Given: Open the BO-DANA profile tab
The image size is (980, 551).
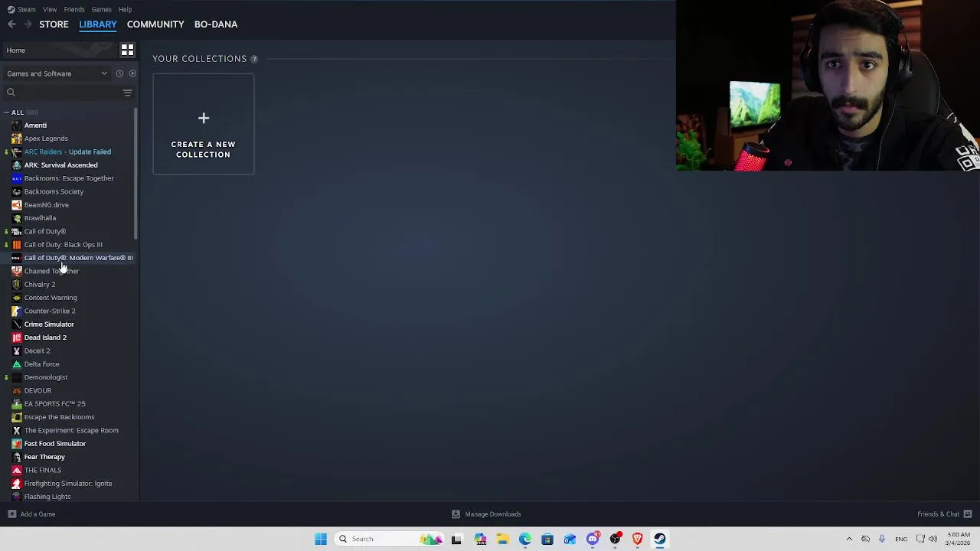Looking at the screenshot, I should pos(216,24).
